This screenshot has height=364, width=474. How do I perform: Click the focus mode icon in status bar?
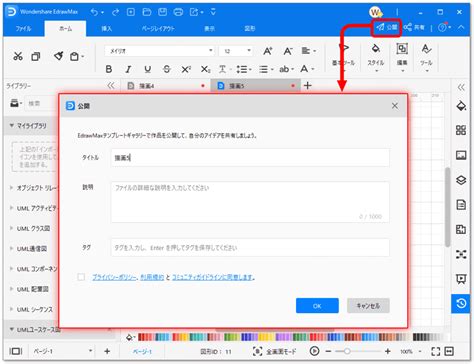coord(257,351)
